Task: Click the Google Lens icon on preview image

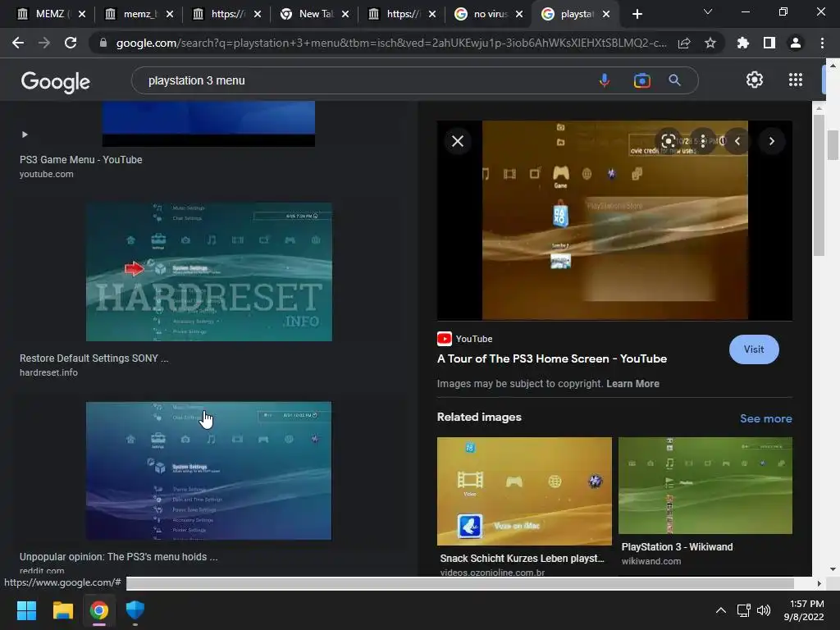Action: coord(668,141)
